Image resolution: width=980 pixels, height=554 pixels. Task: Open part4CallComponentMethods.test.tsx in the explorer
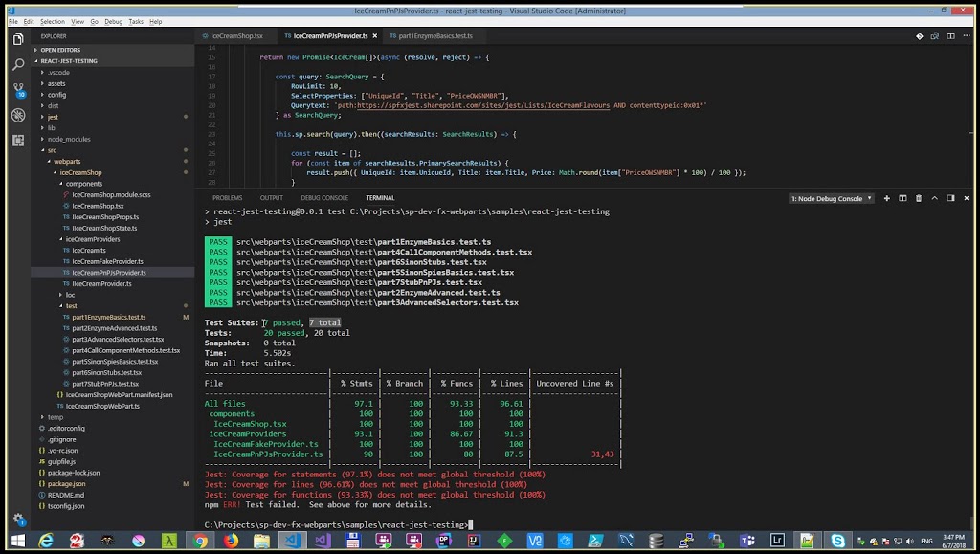click(x=125, y=350)
